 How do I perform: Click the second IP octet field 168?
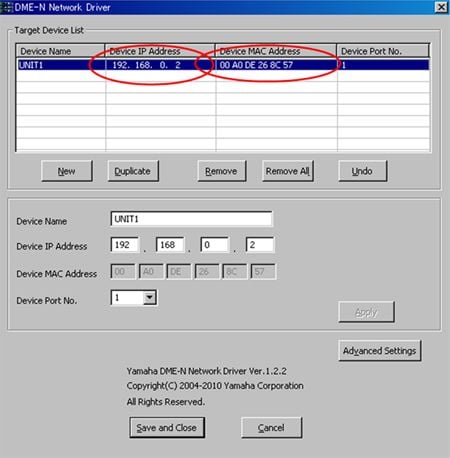170,245
